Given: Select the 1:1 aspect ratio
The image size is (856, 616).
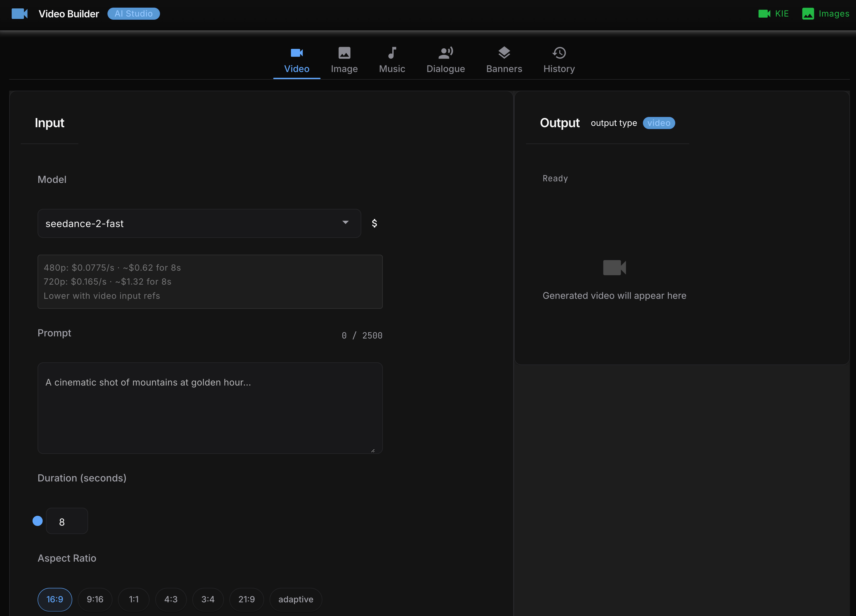Looking at the screenshot, I should pyautogui.click(x=134, y=599).
